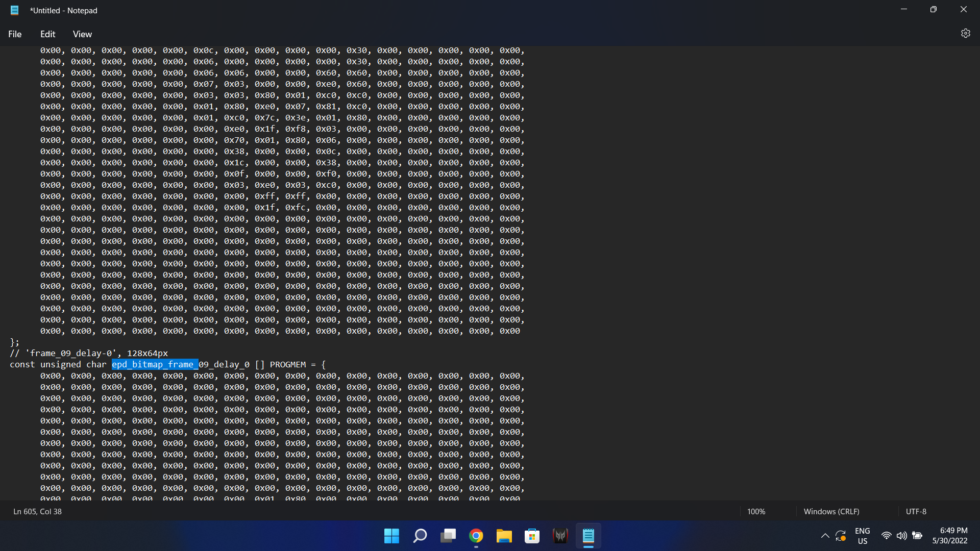The height and width of the screenshot is (551, 980).
Task: Open the Microsoft Store
Action: point(532,536)
